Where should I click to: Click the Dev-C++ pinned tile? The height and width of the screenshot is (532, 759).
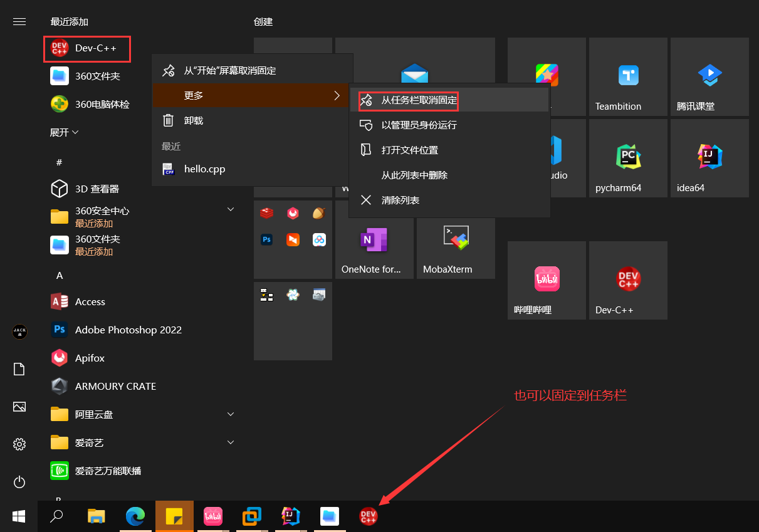pos(628,280)
